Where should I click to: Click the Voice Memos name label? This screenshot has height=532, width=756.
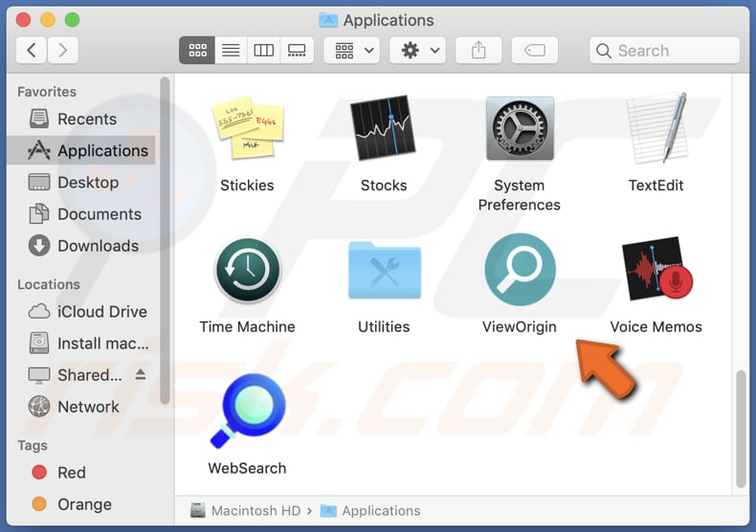coord(656,326)
